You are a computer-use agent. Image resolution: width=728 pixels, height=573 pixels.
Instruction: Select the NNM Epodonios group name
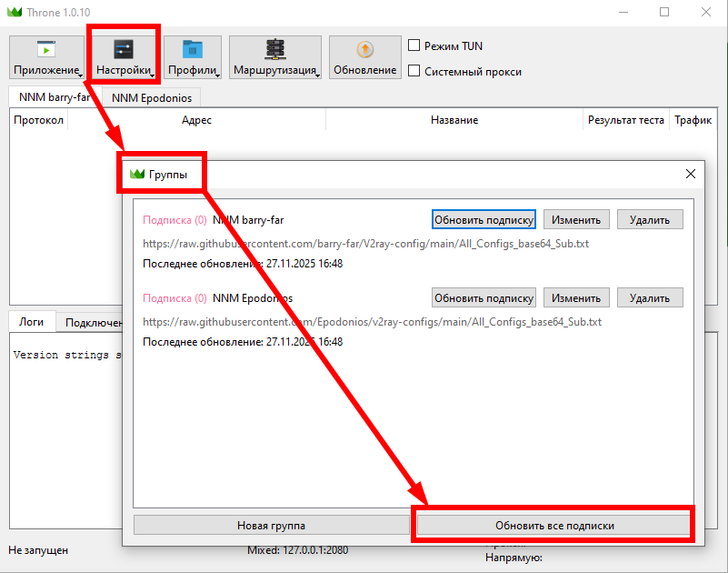(253, 298)
